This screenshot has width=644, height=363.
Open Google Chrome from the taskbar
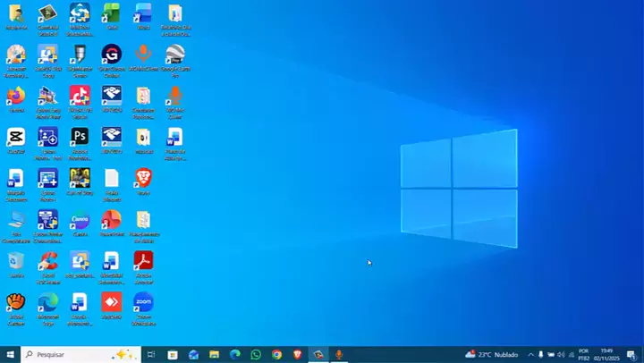(276, 354)
